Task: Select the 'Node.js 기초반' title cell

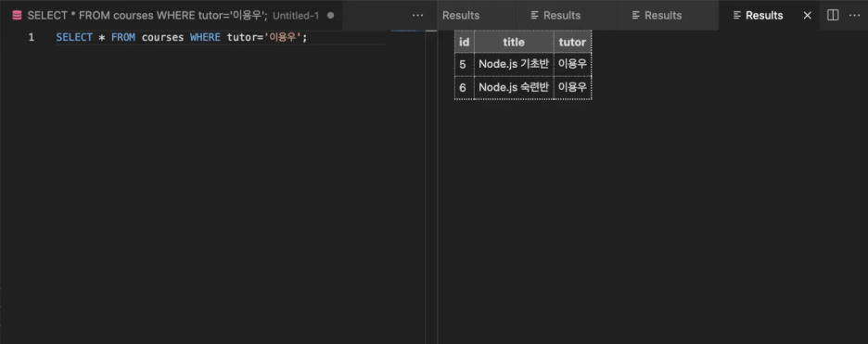Action: click(514, 64)
